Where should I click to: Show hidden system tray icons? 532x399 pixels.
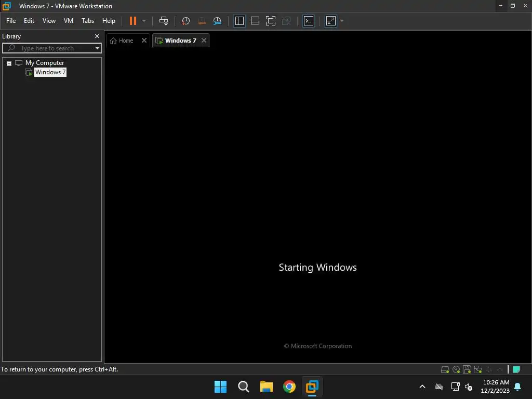coord(422,387)
